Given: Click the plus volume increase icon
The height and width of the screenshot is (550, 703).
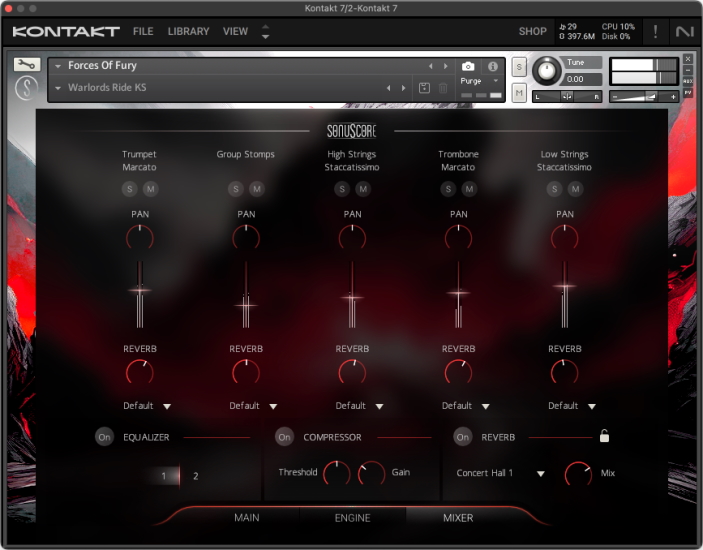Looking at the screenshot, I should click(x=673, y=97).
